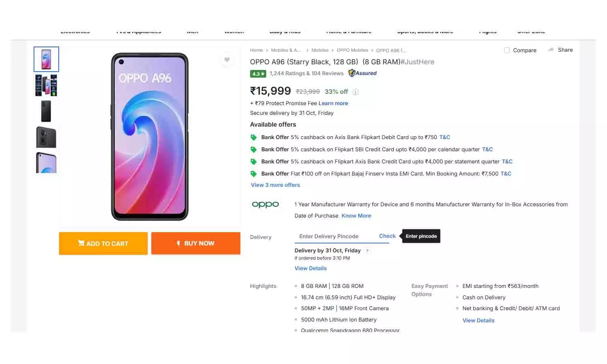Click the OPPO brand logo

click(x=265, y=205)
